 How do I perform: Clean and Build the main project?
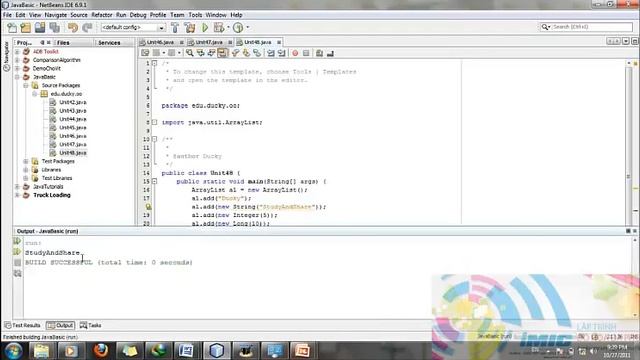point(190,27)
